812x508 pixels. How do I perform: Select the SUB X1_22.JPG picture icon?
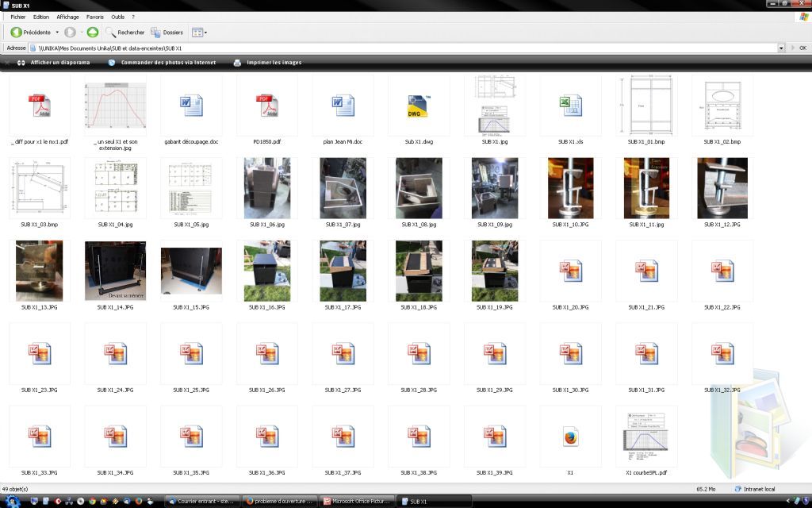coord(722,271)
